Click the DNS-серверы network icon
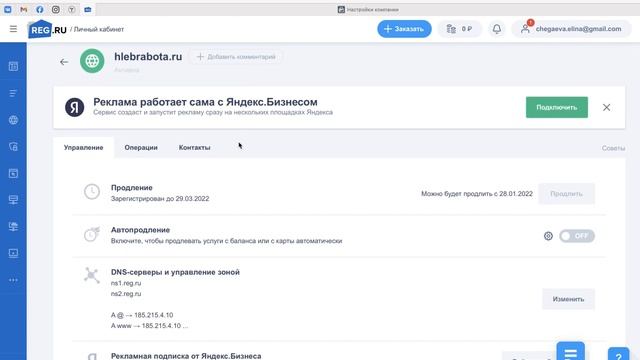The image size is (640, 360). point(92,275)
